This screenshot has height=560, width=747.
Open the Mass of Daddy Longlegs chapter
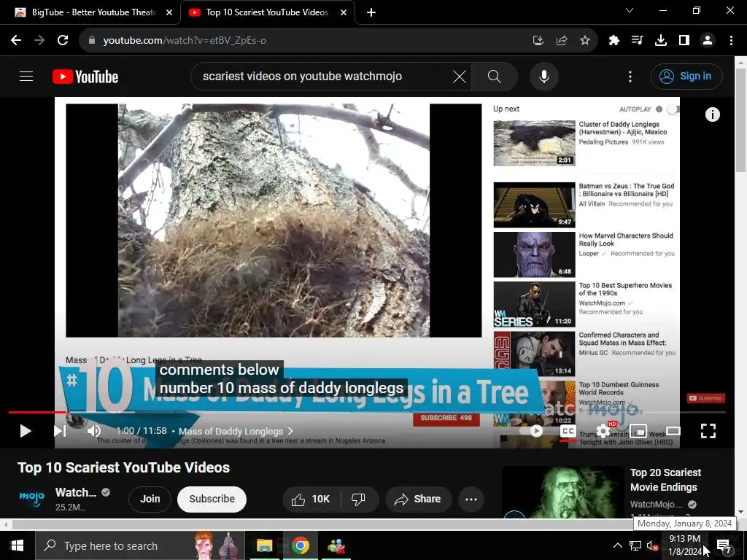tap(236, 431)
